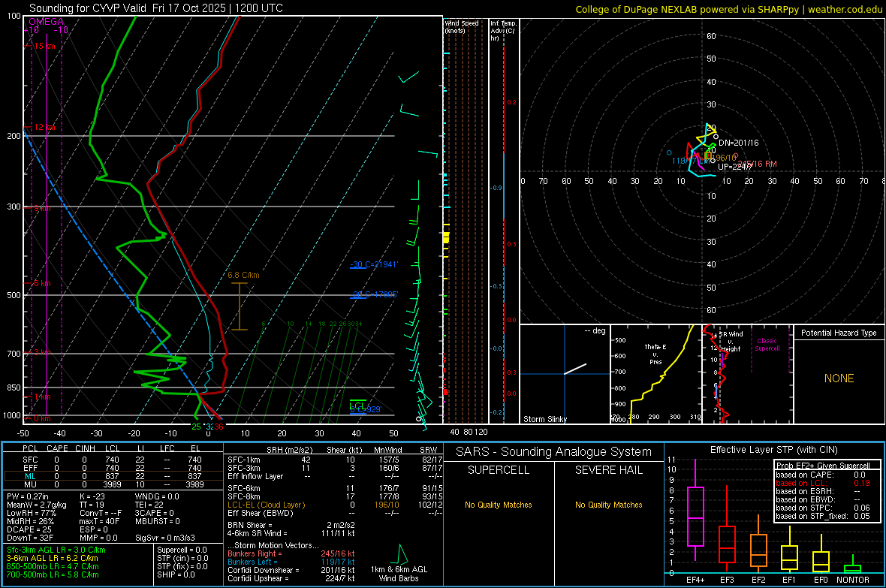
Task: Click the DN=201/16 hodograph label
Action: (739, 143)
